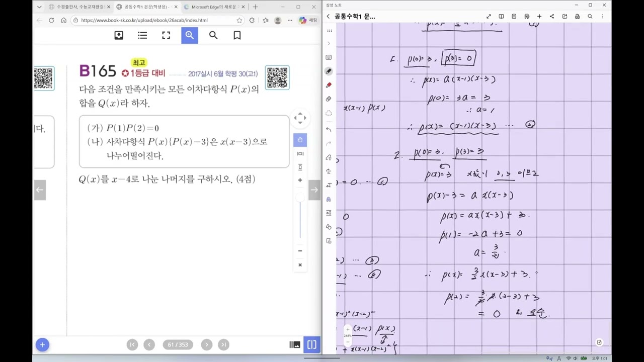Screen dimensions: 644x362
Task: Click the fit-width icon in zoom panel
Action: click(300, 153)
